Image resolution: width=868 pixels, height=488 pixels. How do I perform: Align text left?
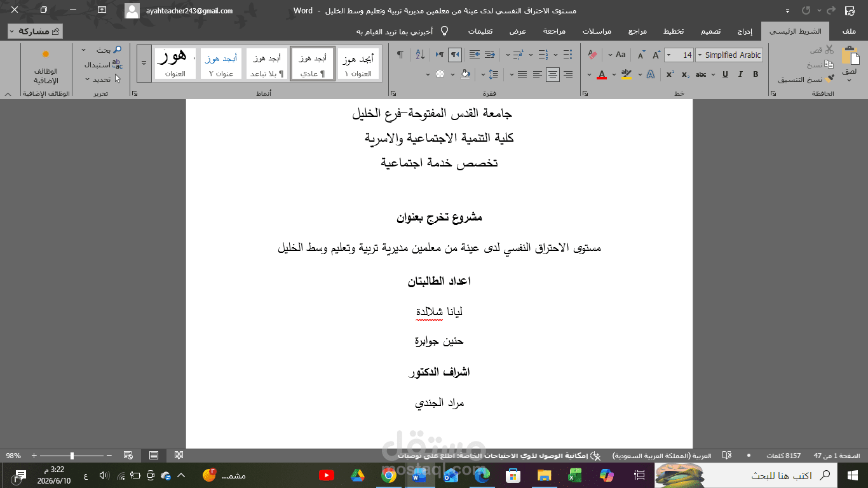[538, 74]
